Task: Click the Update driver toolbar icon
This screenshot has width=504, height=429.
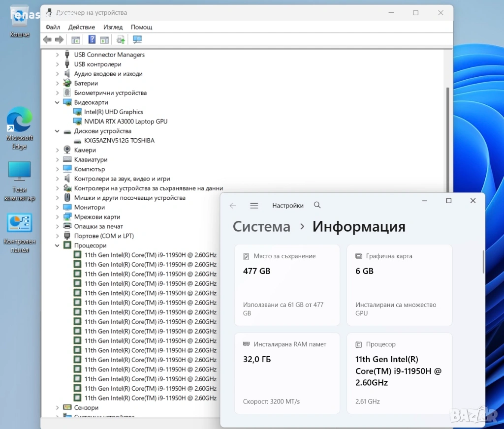Action: [121, 40]
